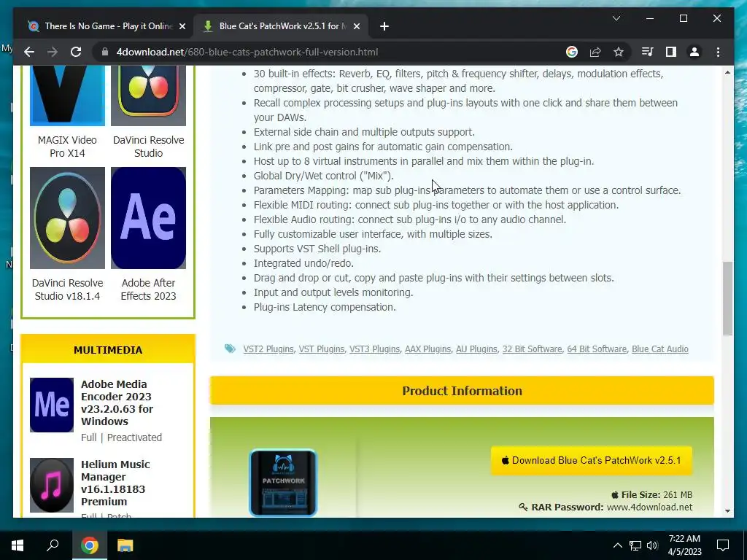Share this page icon
Image resolution: width=747 pixels, height=560 pixels.
pos(595,52)
